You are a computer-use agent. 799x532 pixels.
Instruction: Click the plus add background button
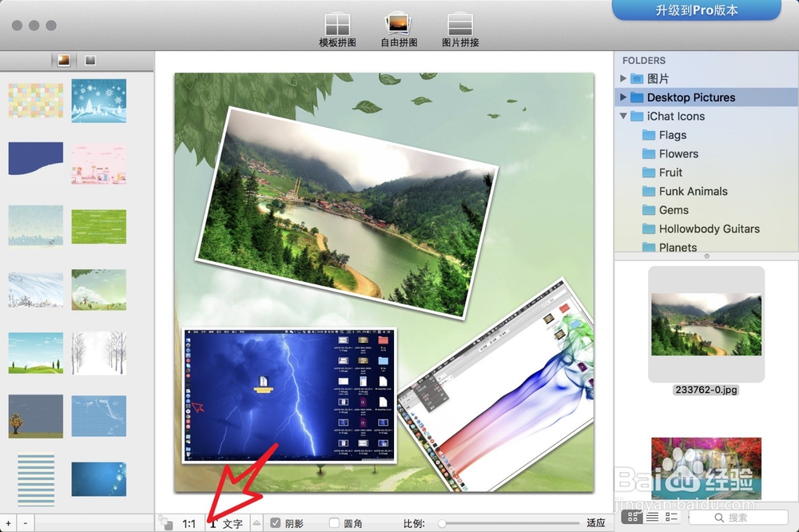pos(8,523)
